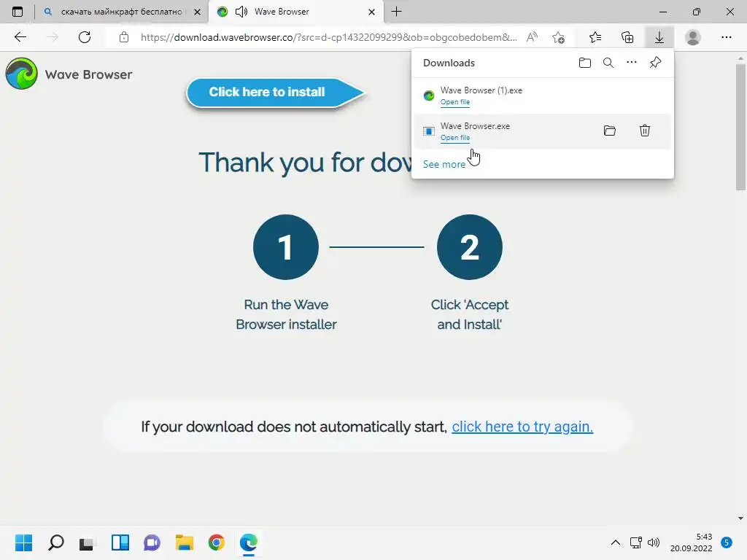Open More options in Downloads panel

point(632,63)
